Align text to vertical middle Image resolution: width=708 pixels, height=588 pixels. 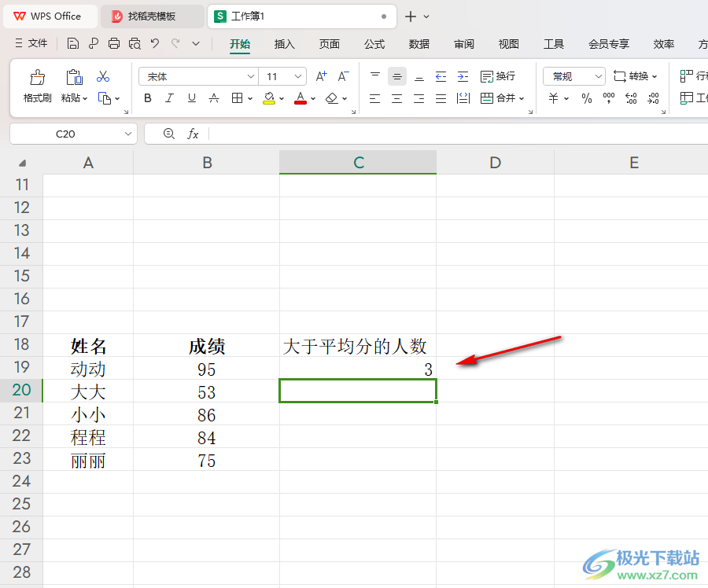tap(397, 77)
